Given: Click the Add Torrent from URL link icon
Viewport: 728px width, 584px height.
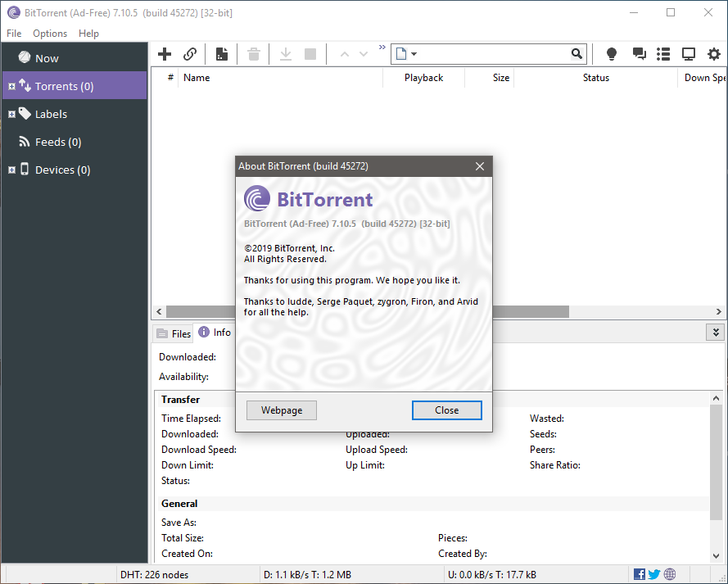Looking at the screenshot, I should (x=189, y=54).
